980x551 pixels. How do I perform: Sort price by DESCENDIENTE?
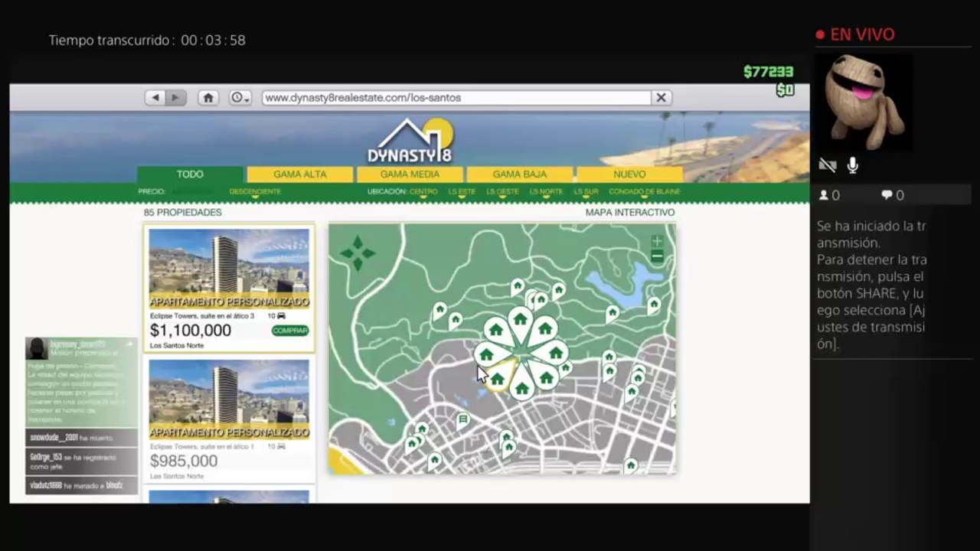click(255, 191)
